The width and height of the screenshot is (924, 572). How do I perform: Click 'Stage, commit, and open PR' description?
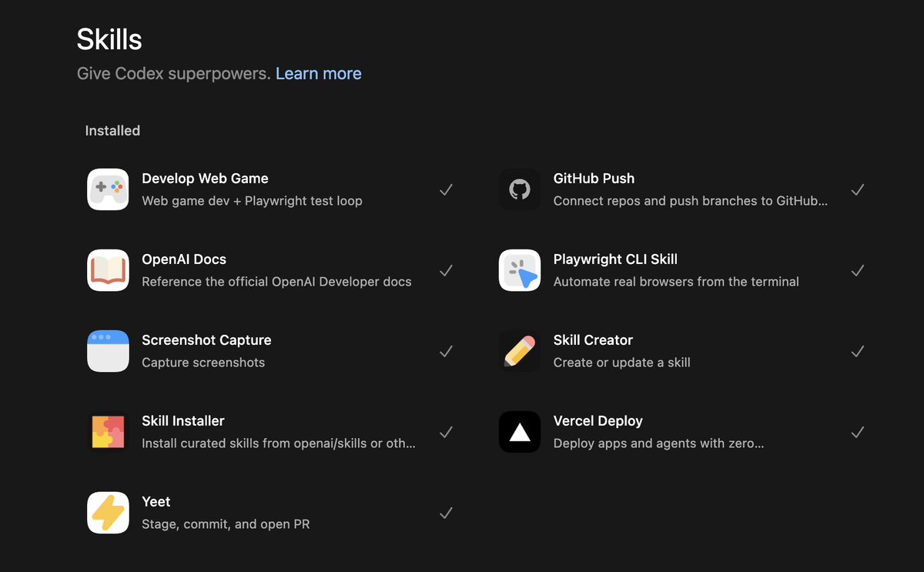(226, 524)
